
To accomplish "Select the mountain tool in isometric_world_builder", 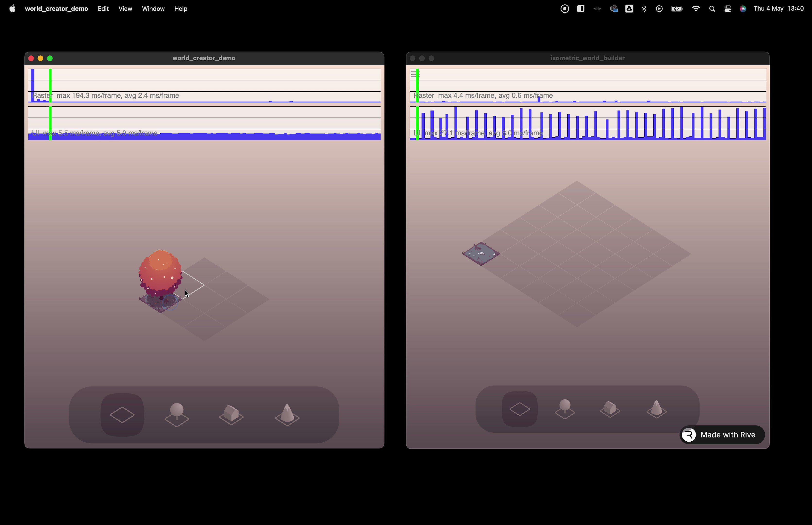I will (656, 409).
